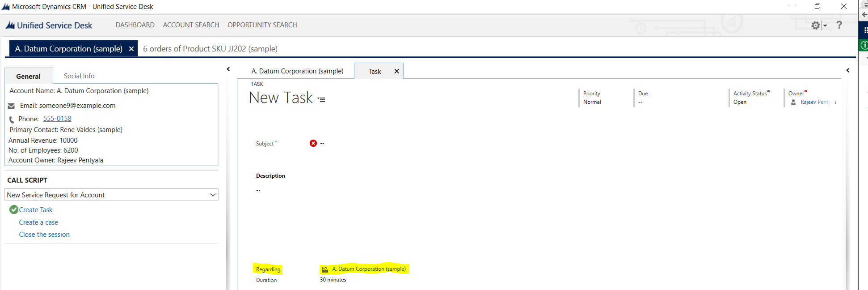Restore down the Unified Service Desk window
The width and height of the screenshot is (868, 290).
click(817, 6)
